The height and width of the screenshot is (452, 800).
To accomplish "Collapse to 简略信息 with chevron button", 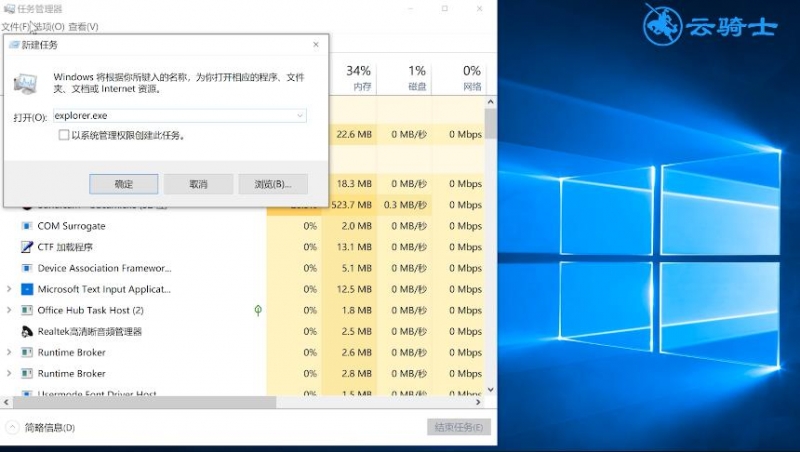I will coord(12,428).
